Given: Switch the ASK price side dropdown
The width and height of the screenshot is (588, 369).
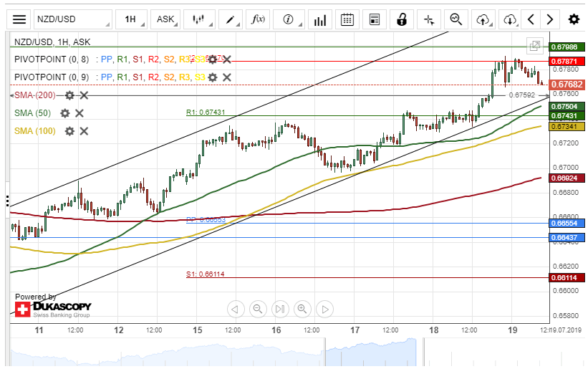Looking at the screenshot, I should (x=165, y=19).
